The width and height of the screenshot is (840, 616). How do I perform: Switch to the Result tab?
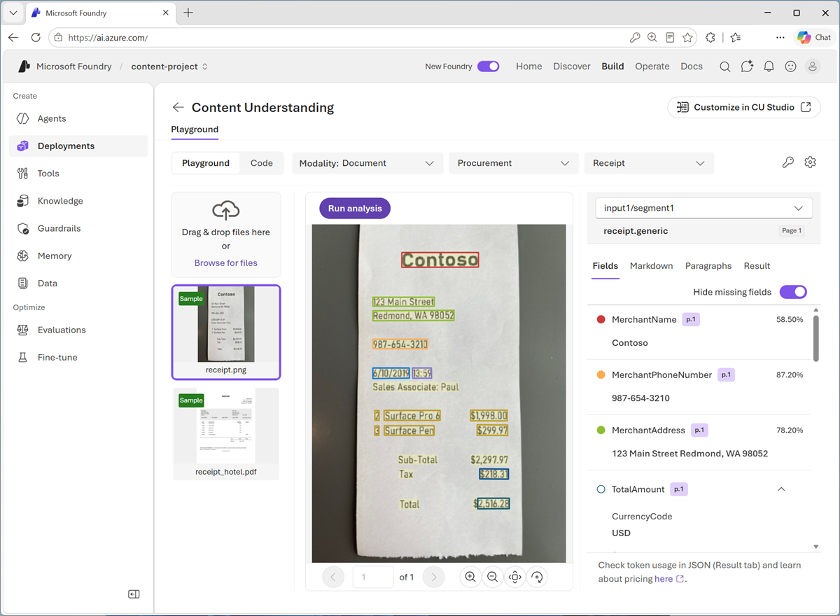coord(757,266)
